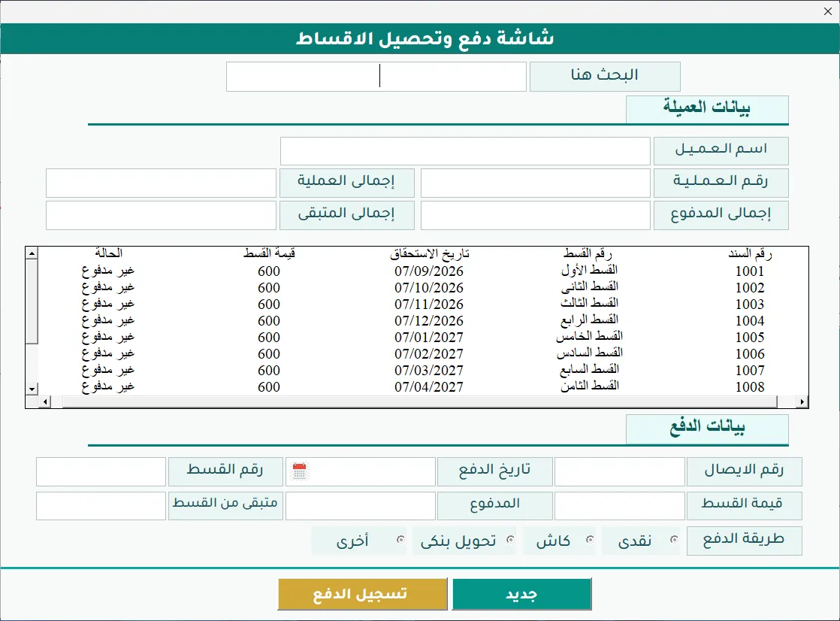
Task: Click the horizontal scrollbar thumb
Action: tap(419, 401)
